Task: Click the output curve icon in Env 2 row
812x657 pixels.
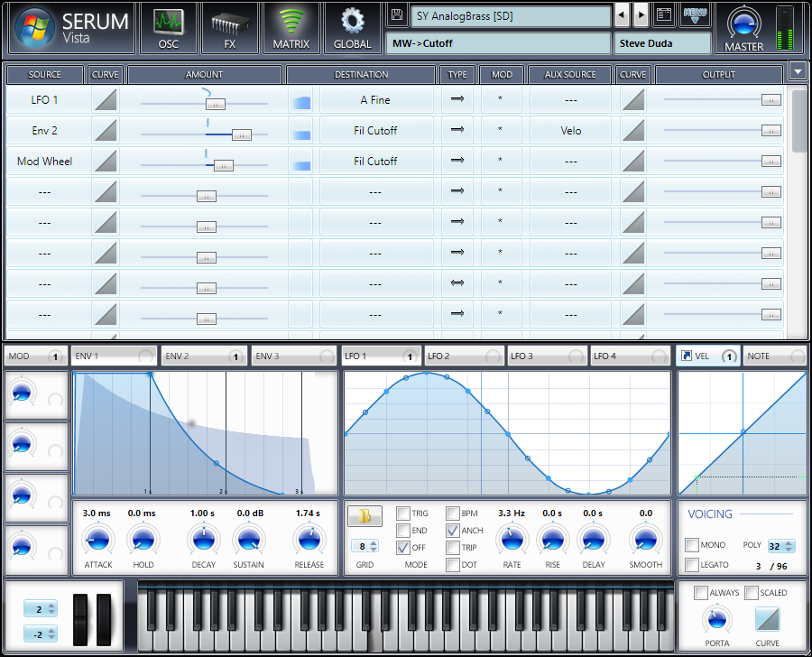Action: point(632,130)
